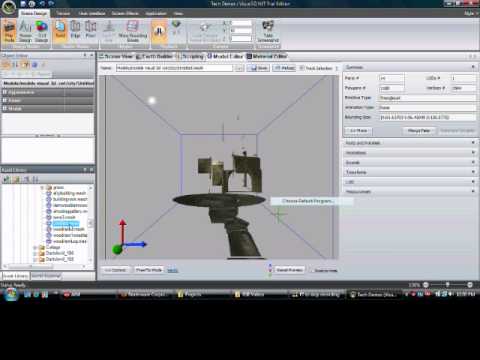This screenshot has width=480, height=360.
Task: Switch to the Earth Builder tab
Action: coord(154,56)
